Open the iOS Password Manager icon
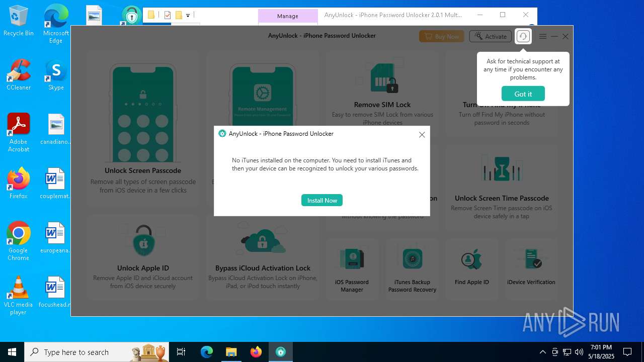This screenshot has width=644, height=362. [352, 258]
